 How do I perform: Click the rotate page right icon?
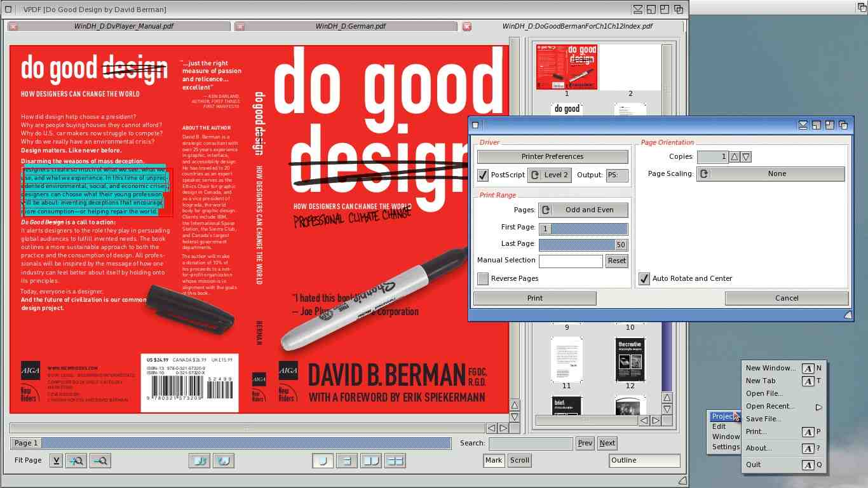(223, 461)
